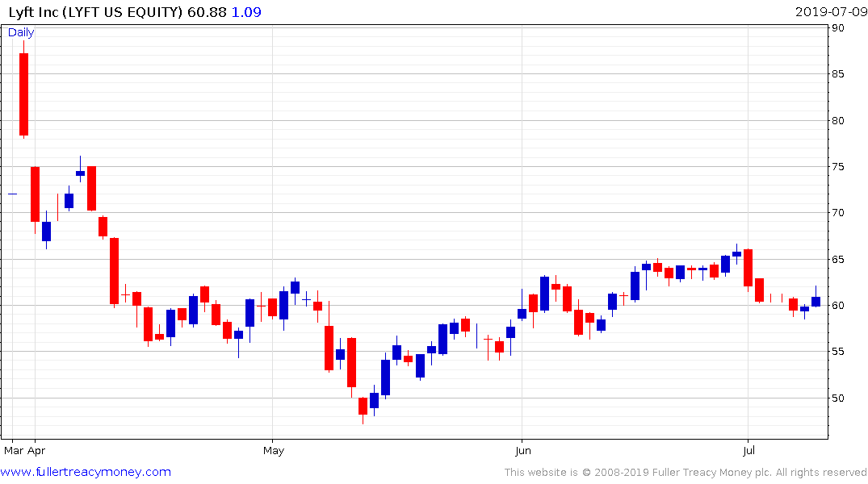The width and height of the screenshot is (868, 484).
Task: Click the 55 price axis label
Action: [x=838, y=352]
